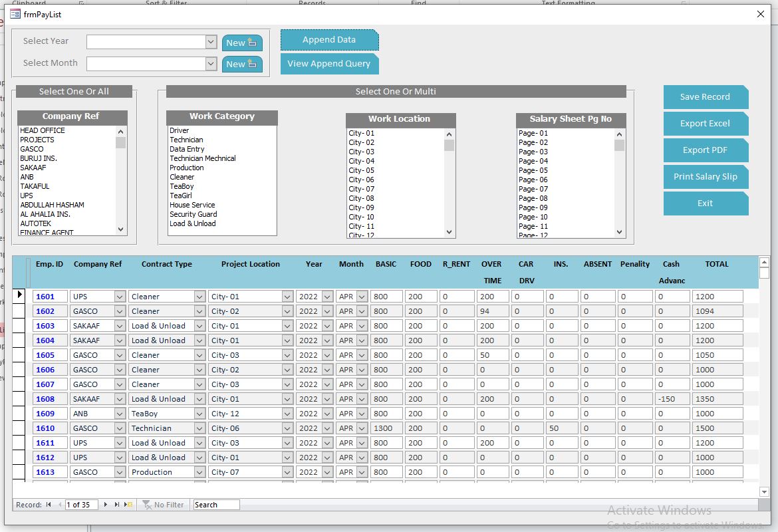Open the Select Year dropdown
Screen dimensions: 778x532
[x=210, y=41]
